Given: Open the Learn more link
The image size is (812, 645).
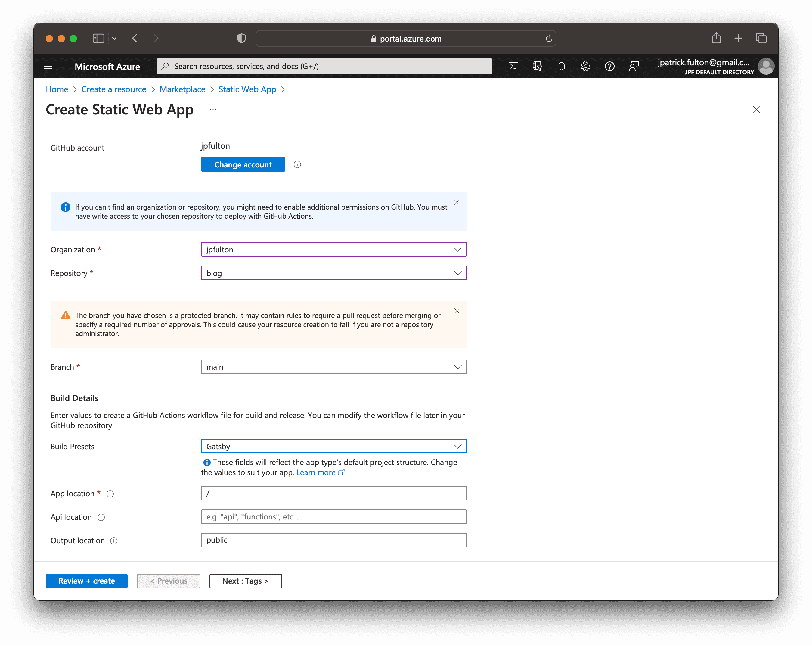Looking at the screenshot, I should click(320, 472).
